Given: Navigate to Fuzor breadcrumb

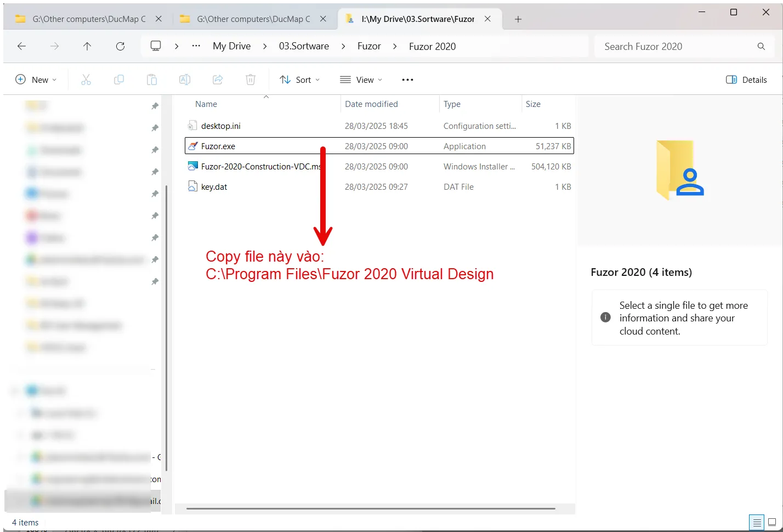Looking at the screenshot, I should pyautogui.click(x=369, y=47).
